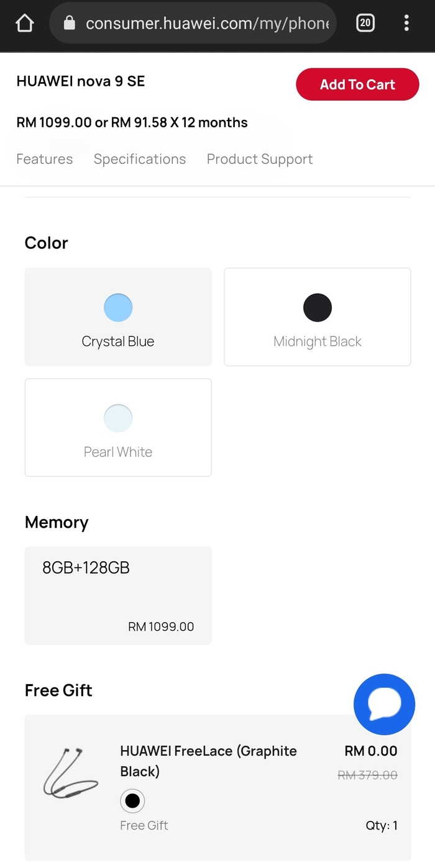The image size is (435, 868).
Task: Click the Midnight Black color swatch circle
Action: click(x=318, y=307)
